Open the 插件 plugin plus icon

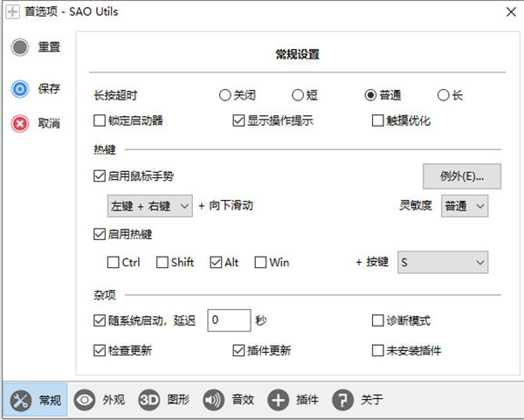click(x=278, y=400)
